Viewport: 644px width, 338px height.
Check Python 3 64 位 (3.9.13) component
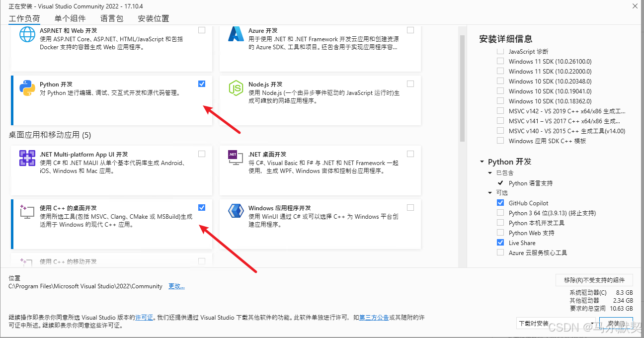coord(500,213)
